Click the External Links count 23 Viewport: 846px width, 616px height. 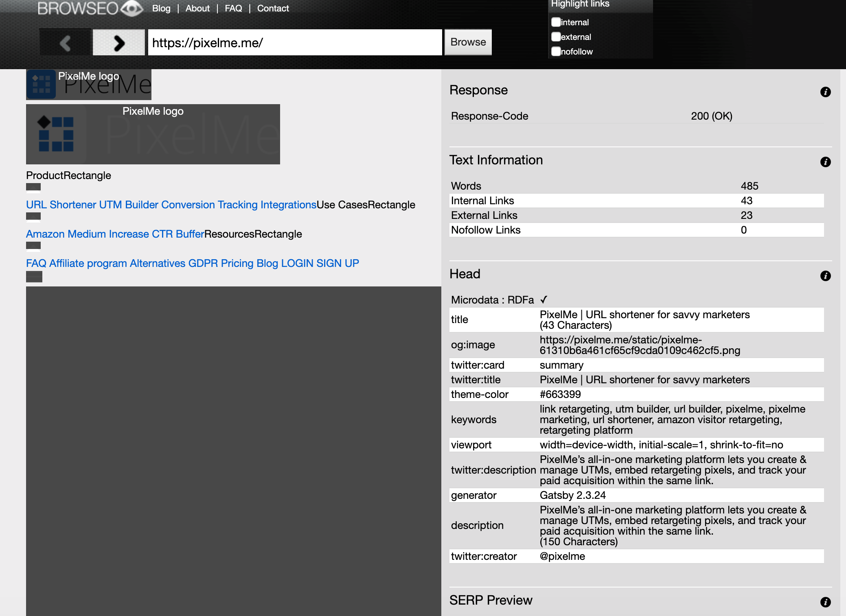[746, 215]
